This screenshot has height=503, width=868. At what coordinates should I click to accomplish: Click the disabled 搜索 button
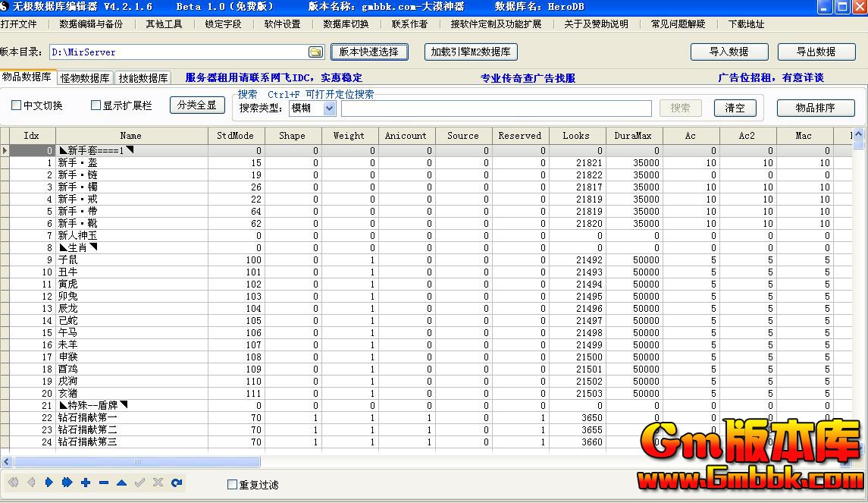[x=680, y=108]
